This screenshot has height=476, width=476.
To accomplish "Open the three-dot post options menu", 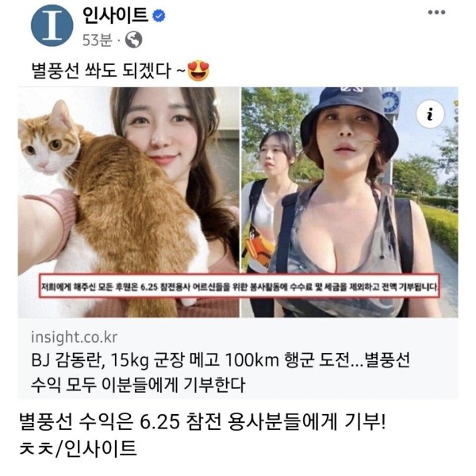I will coord(436,13).
